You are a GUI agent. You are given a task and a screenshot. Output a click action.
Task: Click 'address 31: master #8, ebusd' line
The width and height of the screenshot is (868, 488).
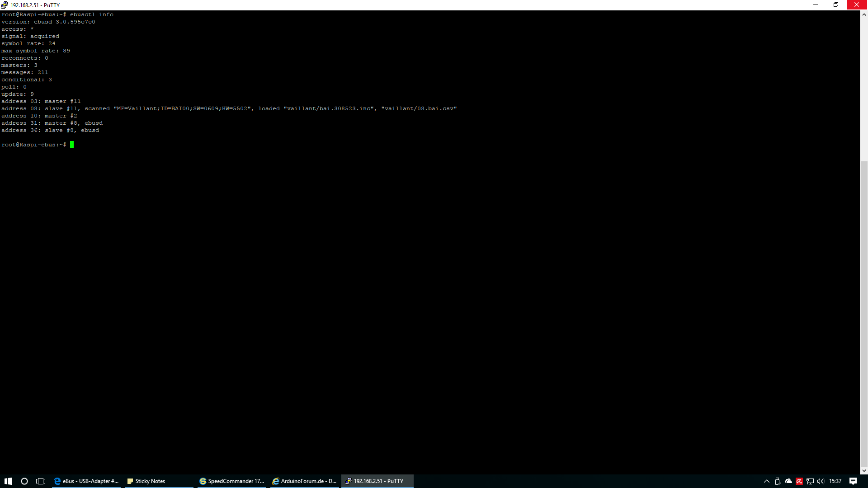[x=52, y=123]
